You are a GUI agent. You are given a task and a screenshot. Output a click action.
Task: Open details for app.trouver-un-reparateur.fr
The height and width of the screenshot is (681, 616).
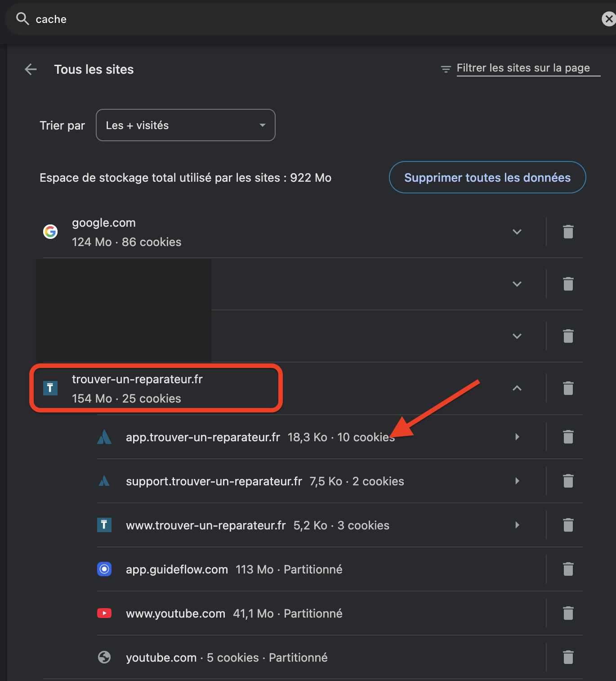click(517, 437)
